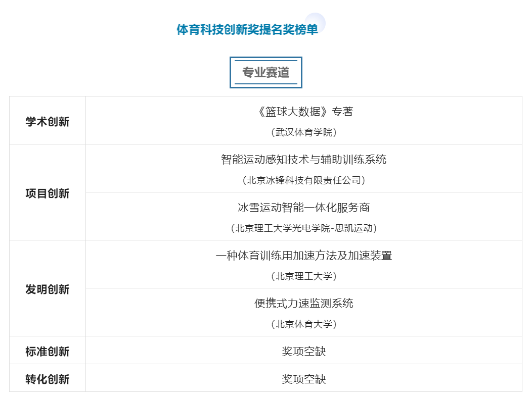Click 奖项空缺 in the 转化创新 row
532x397 pixels.
pyautogui.click(x=304, y=379)
